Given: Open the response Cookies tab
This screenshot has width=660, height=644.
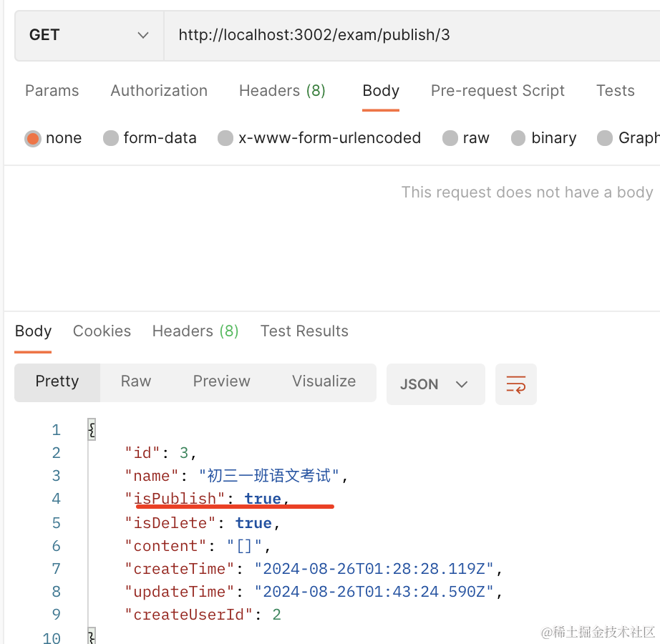Looking at the screenshot, I should coord(102,331).
